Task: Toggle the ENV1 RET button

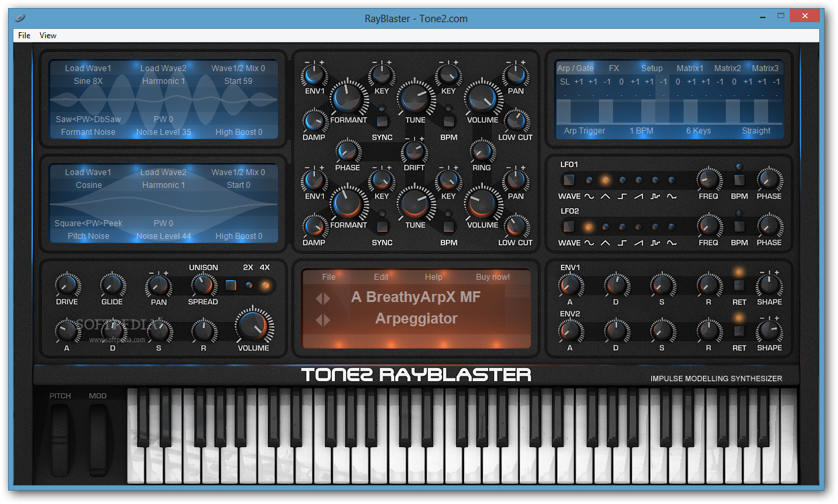Action: click(x=739, y=285)
